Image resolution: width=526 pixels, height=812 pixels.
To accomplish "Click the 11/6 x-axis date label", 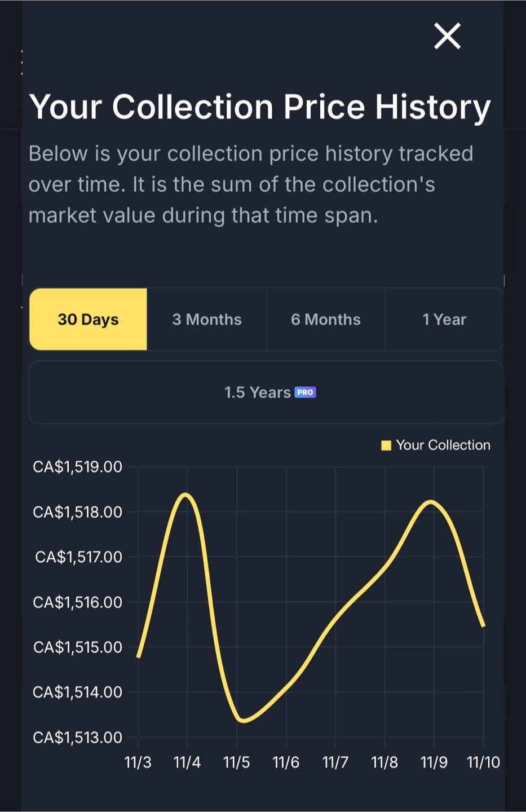I will pos(286,762).
